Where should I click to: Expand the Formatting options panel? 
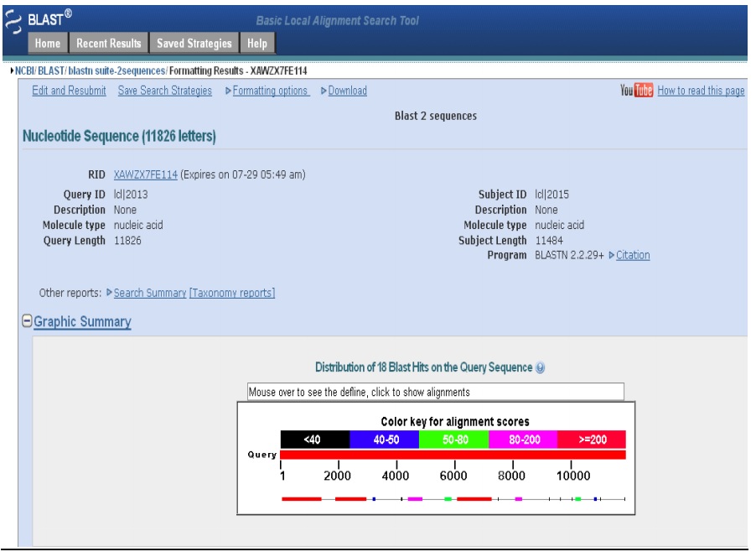pos(270,91)
